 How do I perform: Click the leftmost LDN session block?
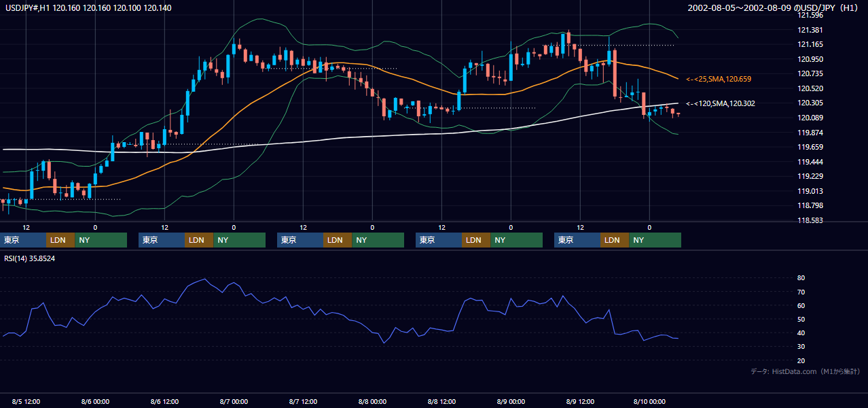point(60,240)
